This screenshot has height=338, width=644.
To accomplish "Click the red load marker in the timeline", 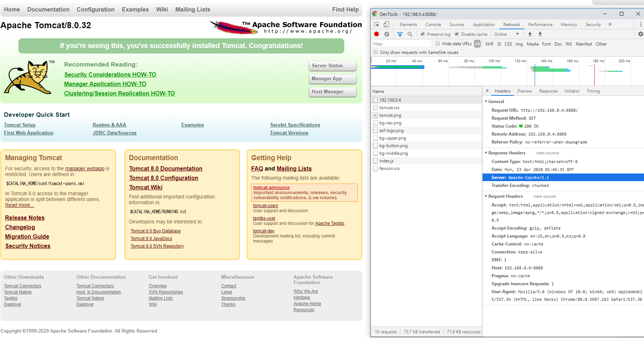I will [594, 74].
